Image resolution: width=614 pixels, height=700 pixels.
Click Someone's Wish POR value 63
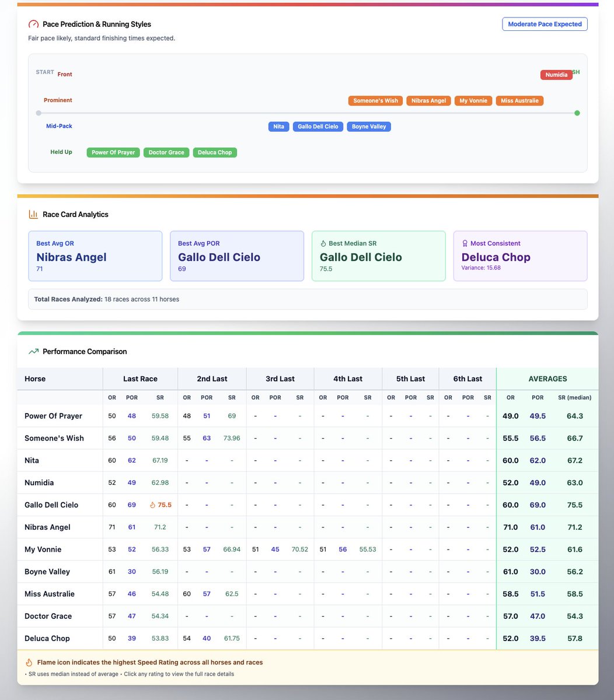click(207, 439)
